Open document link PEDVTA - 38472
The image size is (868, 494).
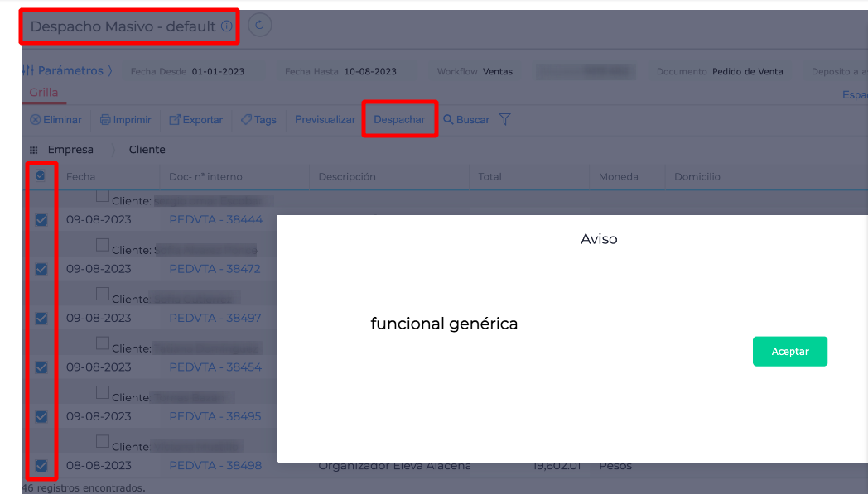(x=215, y=269)
